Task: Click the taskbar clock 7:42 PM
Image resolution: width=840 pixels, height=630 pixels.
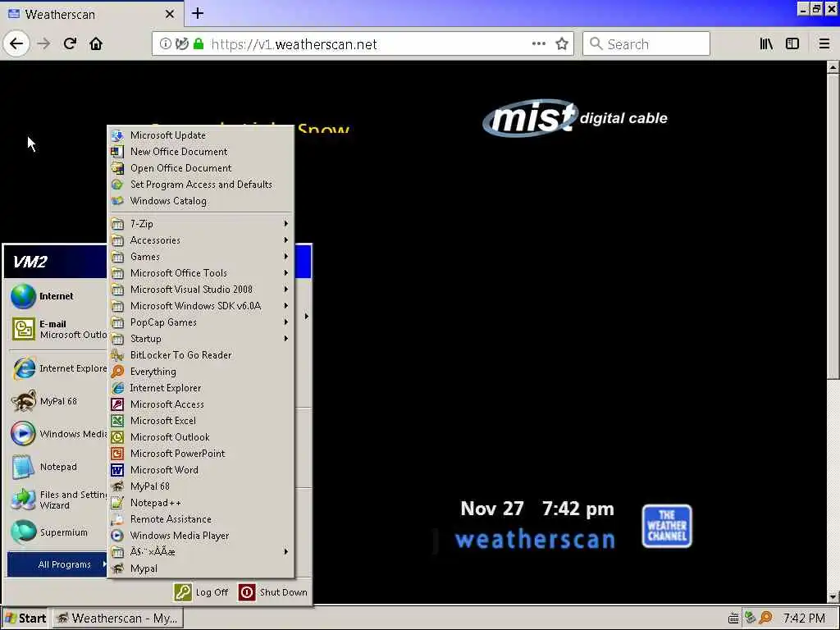Action: point(804,619)
